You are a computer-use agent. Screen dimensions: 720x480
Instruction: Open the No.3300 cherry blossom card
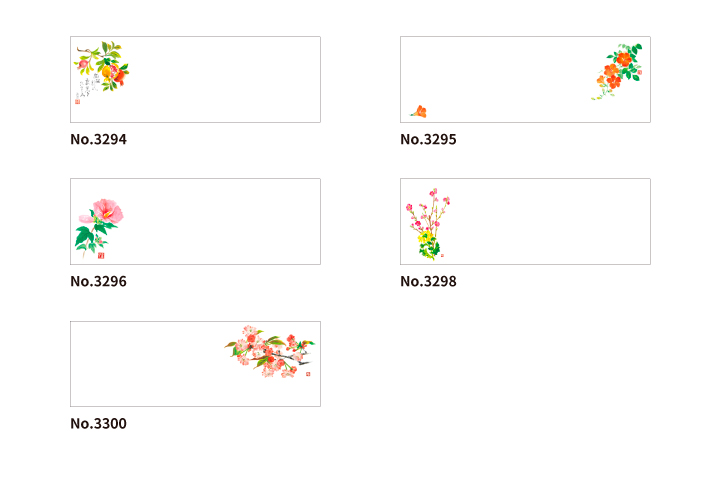[x=195, y=364]
